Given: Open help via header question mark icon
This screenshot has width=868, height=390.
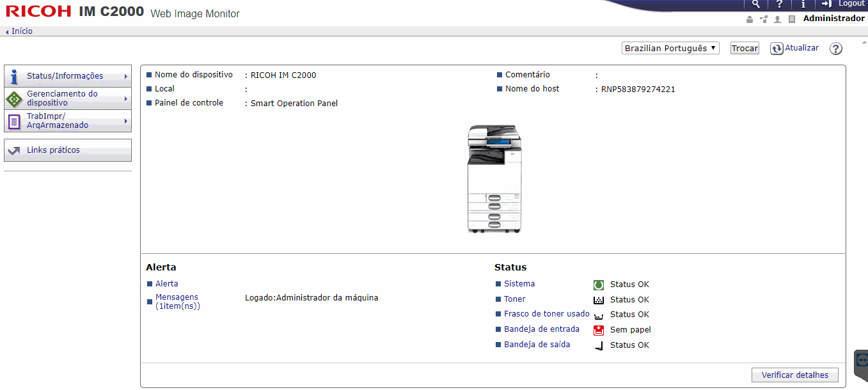Looking at the screenshot, I should 779,4.
